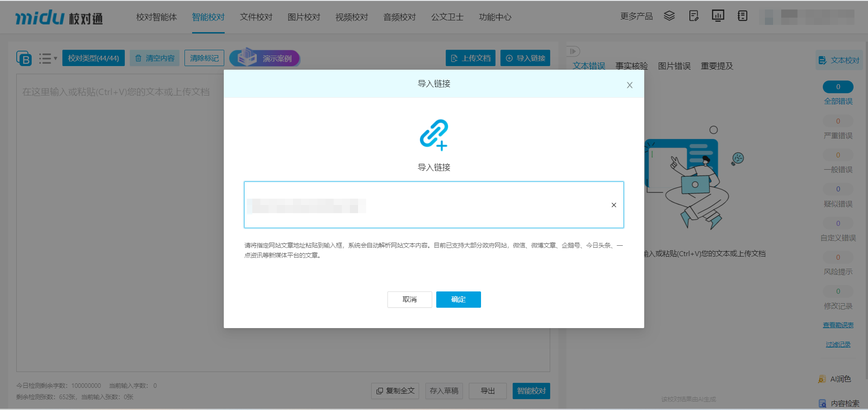Collapse the right panel with arrow toggle
Viewport: 868px width, 410px height.
pyautogui.click(x=573, y=52)
